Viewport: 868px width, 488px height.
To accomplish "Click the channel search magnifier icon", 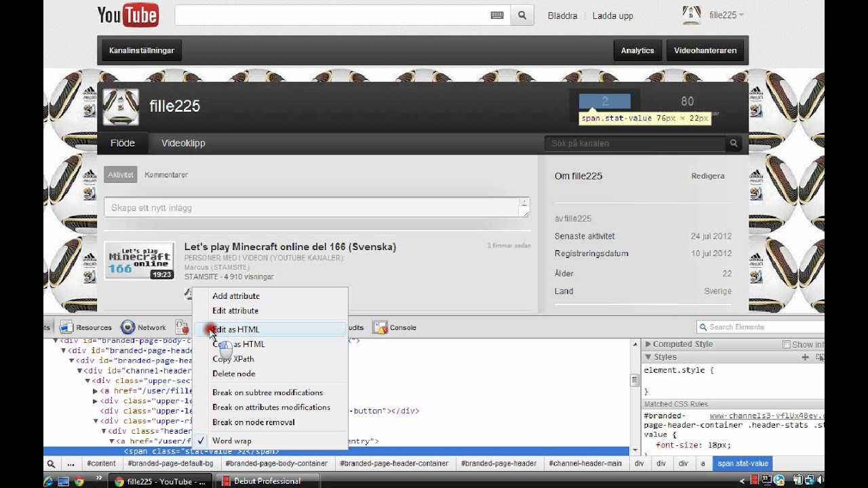I will 733,144.
